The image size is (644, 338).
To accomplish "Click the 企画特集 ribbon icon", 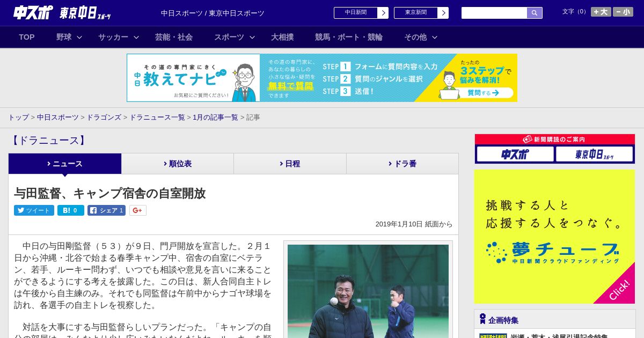I will point(482,319).
